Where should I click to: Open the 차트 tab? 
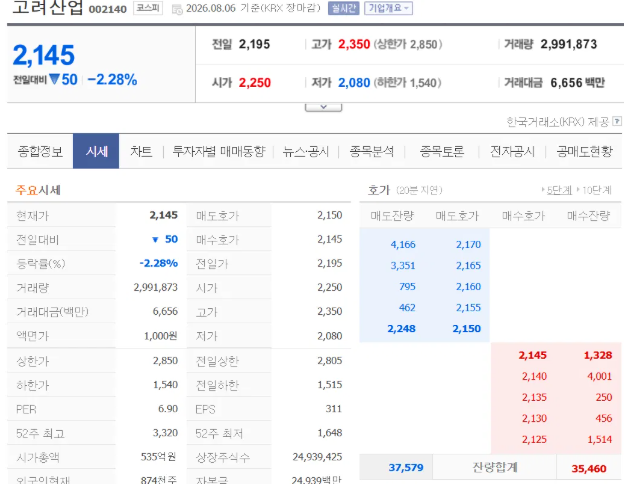click(141, 151)
